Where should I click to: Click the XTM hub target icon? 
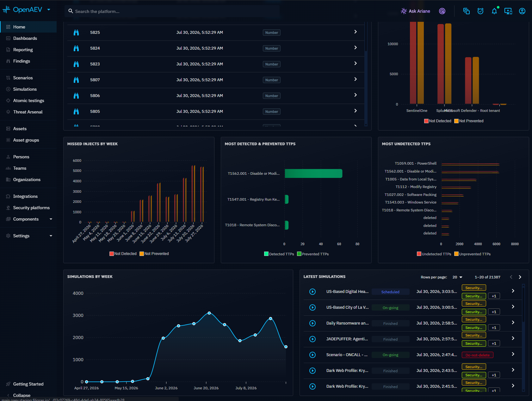pos(442,11)
